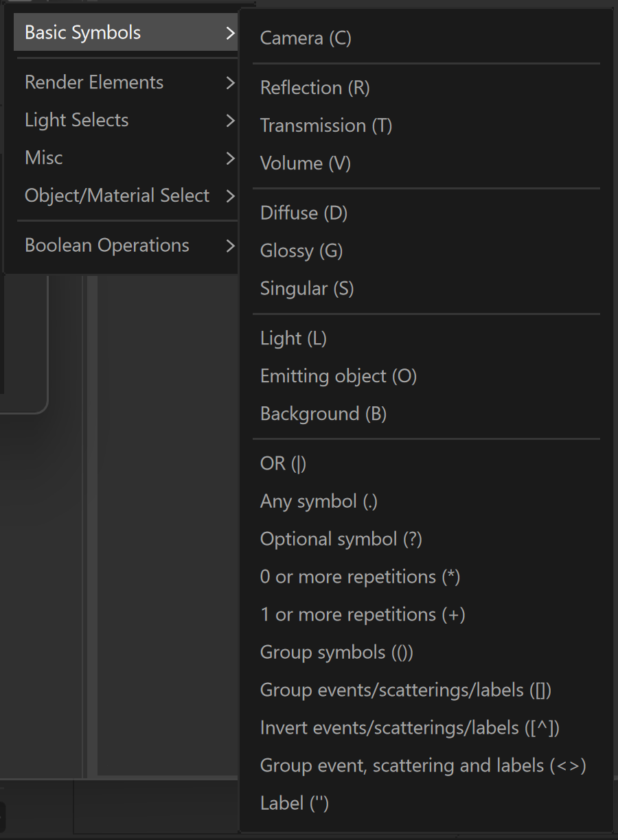Select the Basic Symbols menu entry
618x840 pixels.
(127, 32)
